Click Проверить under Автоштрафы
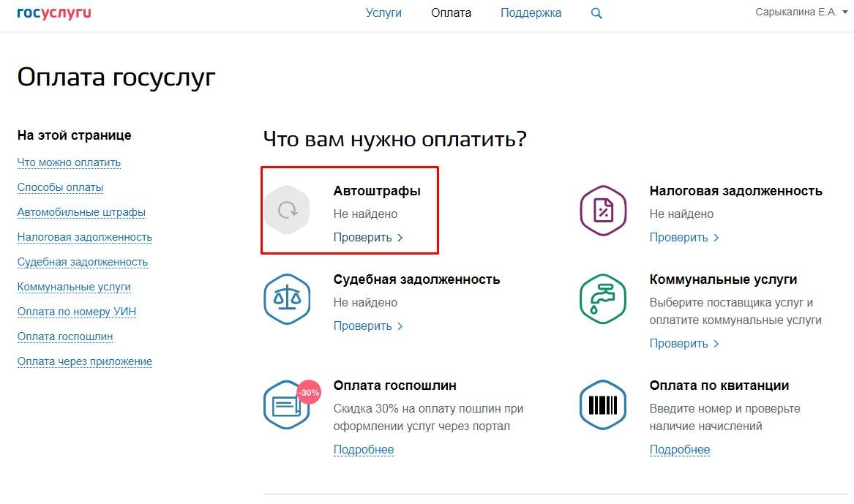 [x=368, y=238]
